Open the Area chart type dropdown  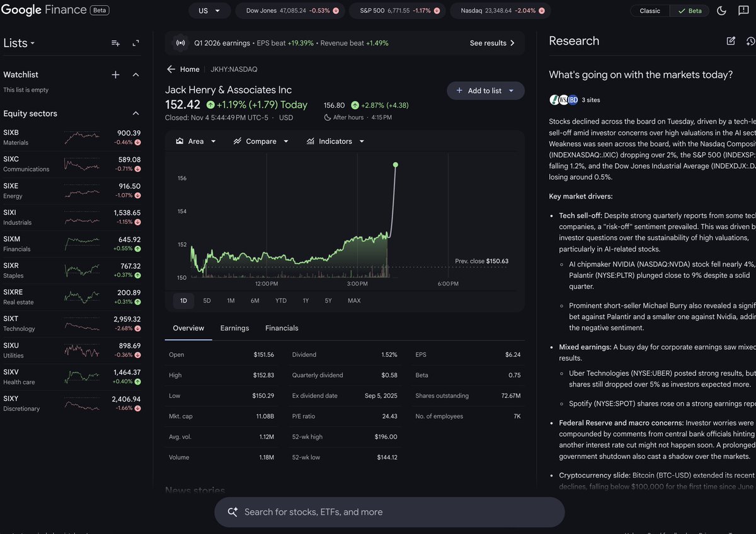tap(213, 141)
